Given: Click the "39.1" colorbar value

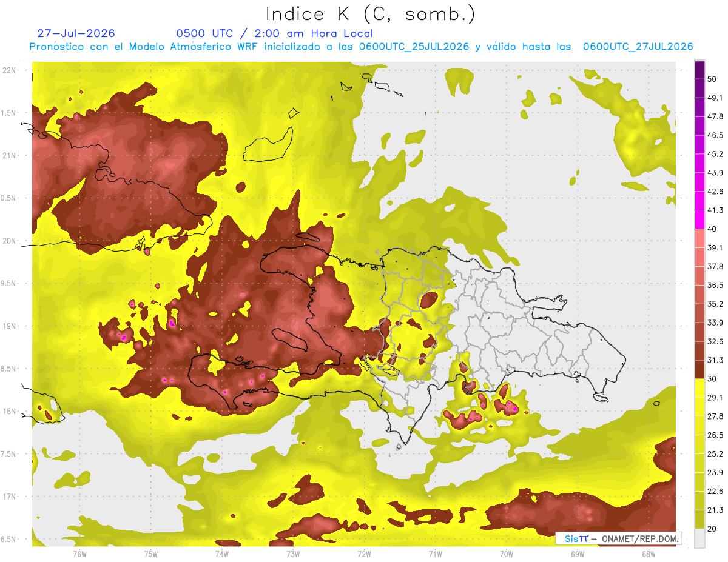Looking at the screenshot, I should (x=715, y=248).
